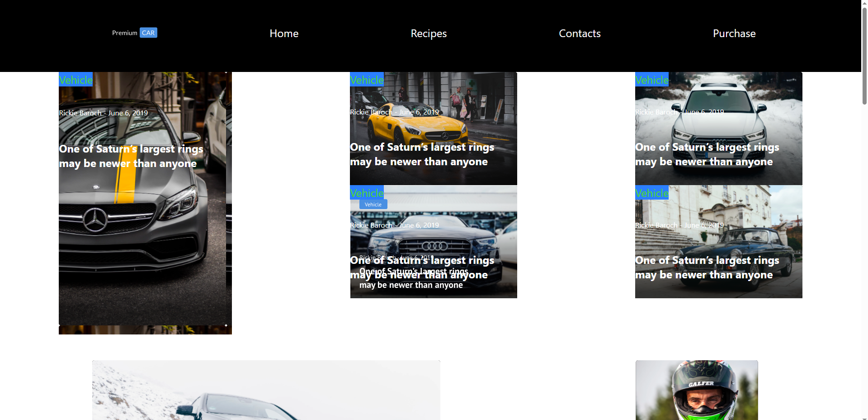Select the June 6, 2019 byline on the classic car card

click(679, 225)
